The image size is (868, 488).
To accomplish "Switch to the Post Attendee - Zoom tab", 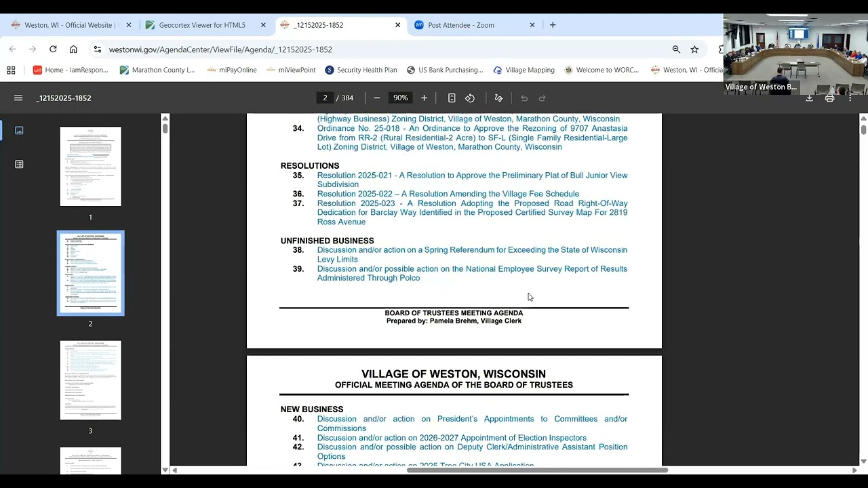I will pos(461,25).
